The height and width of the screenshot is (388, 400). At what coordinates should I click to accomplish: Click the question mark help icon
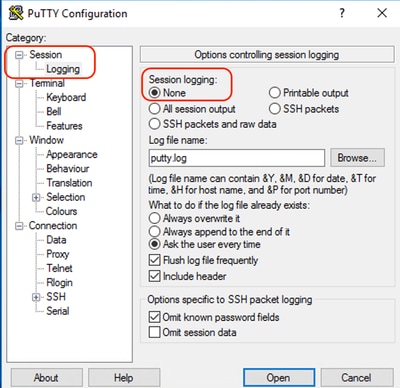pyautogui.click(x=342, y=13)
